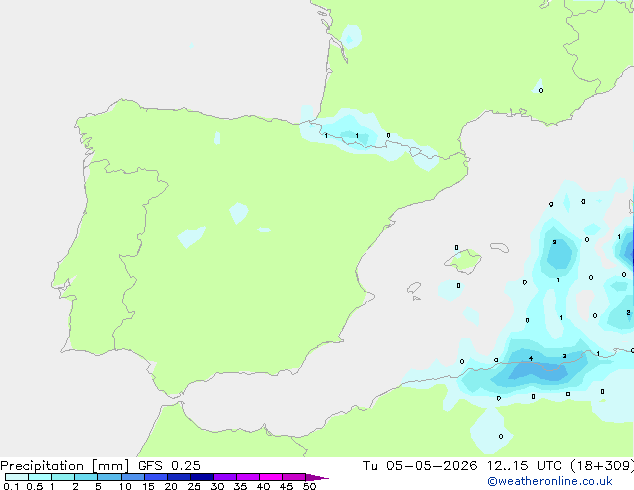Click the 'Precipitation [mm]' title text

[x=65, y=466]
